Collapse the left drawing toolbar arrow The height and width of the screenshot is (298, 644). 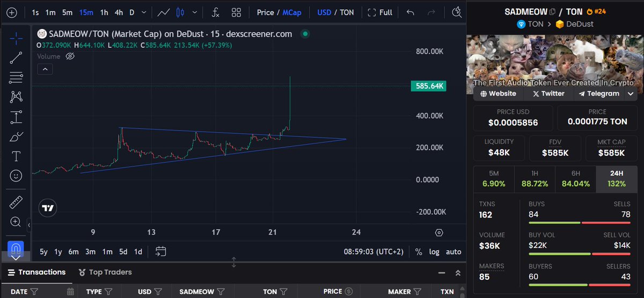click(x=29, y=226)
